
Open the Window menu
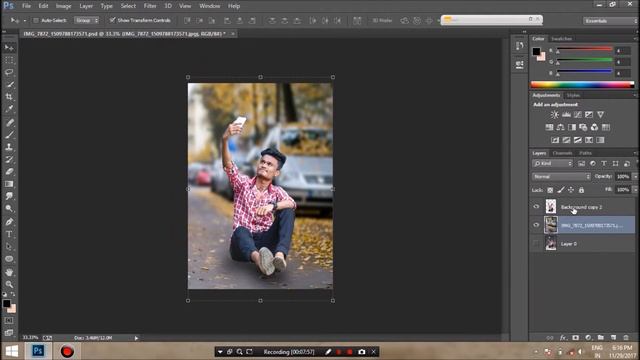coord(210,6)
